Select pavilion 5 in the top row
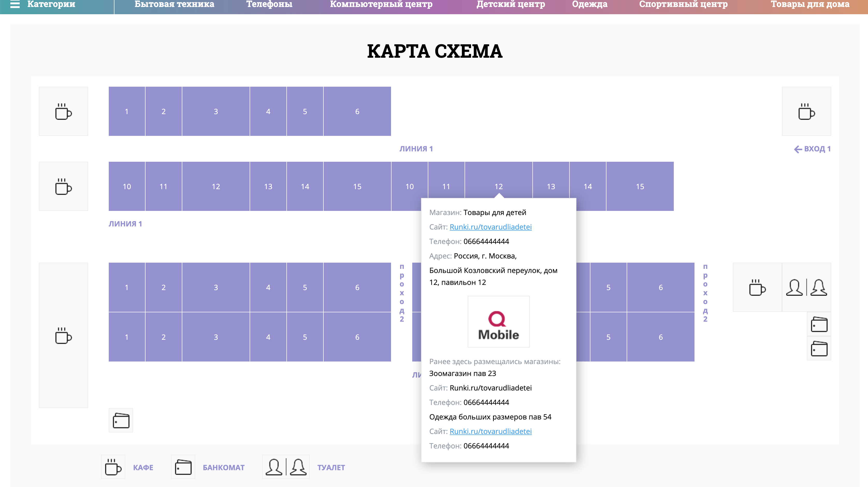The image size is (868, 487). [305, 111]
